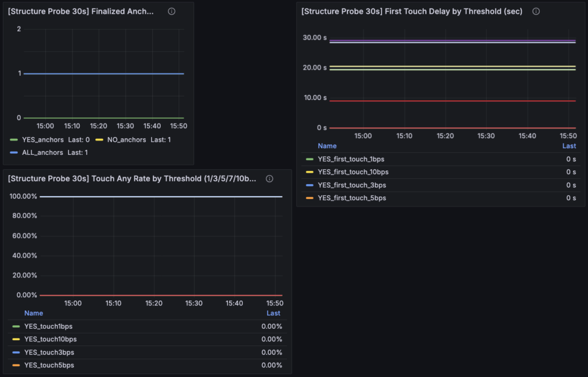The width and height of the screenshot is (588, 377).
Task: Open First Touch Delay by Threshold panel menu
Action: 412,11
